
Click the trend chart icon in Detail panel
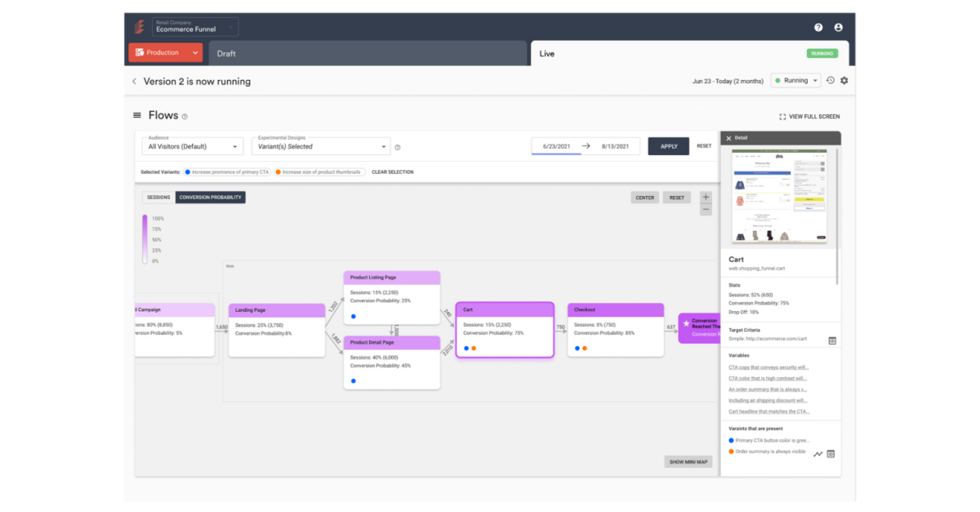[818, 454]
